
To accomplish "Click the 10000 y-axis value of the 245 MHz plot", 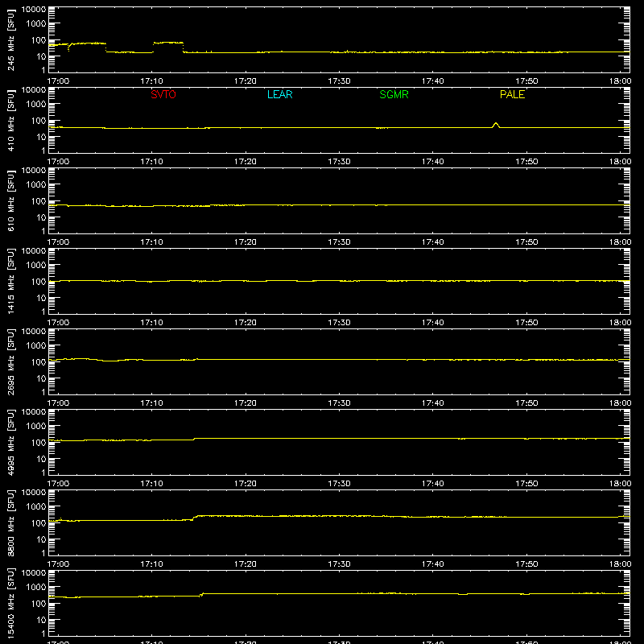I will 34,10.
